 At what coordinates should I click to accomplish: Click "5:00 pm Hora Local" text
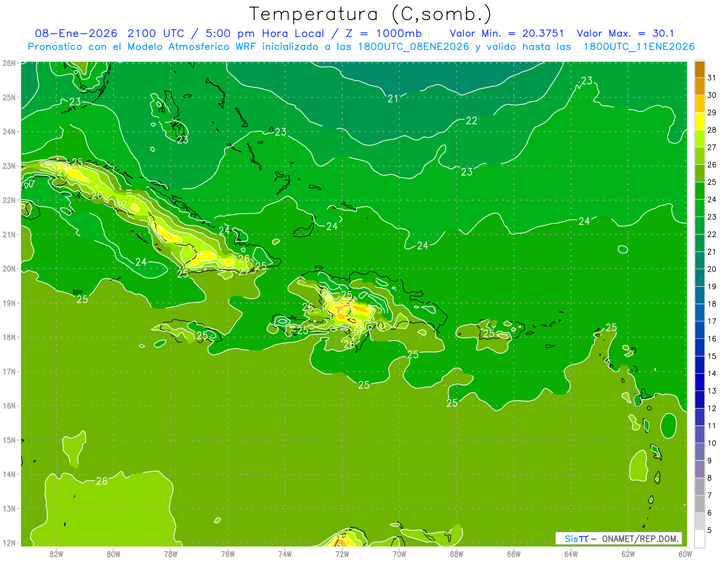point(265,33)
